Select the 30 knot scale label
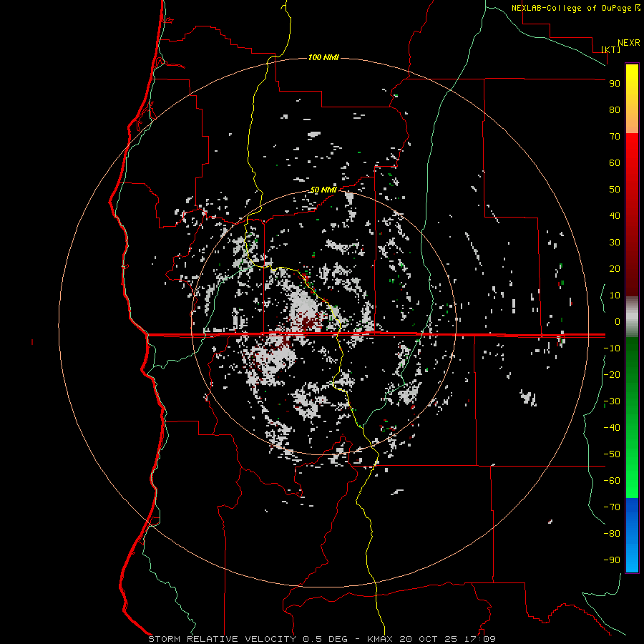 pos(615,243)
